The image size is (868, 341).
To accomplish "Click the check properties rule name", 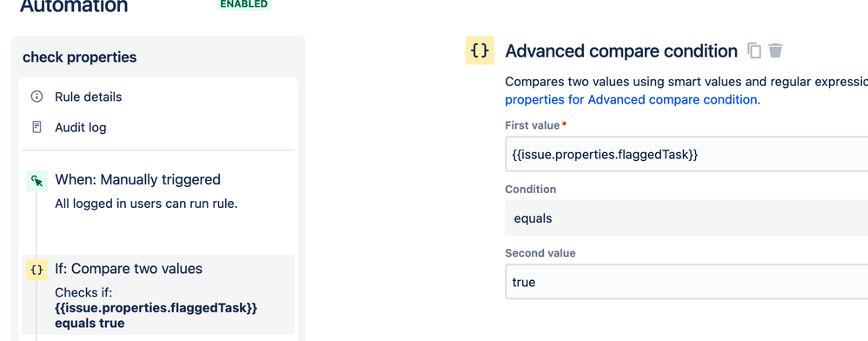I will 80,57.
